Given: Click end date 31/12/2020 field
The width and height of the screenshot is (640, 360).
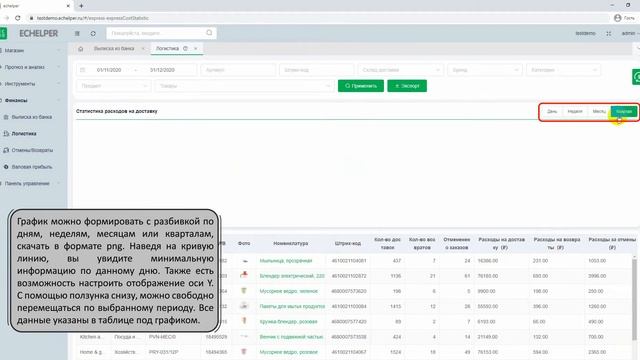Looking at the screenshot, I should pos(162,70).
